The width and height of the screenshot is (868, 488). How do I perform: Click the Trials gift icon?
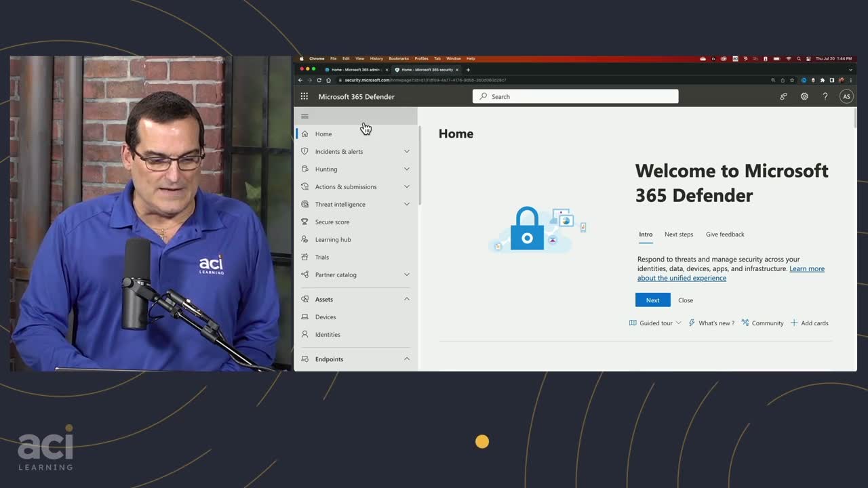coord(304,257)
